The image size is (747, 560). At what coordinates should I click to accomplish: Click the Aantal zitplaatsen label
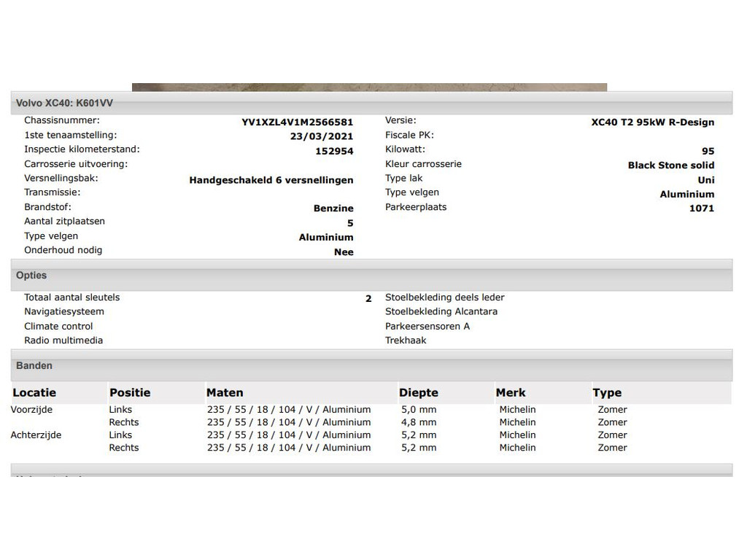pos(64,222)
